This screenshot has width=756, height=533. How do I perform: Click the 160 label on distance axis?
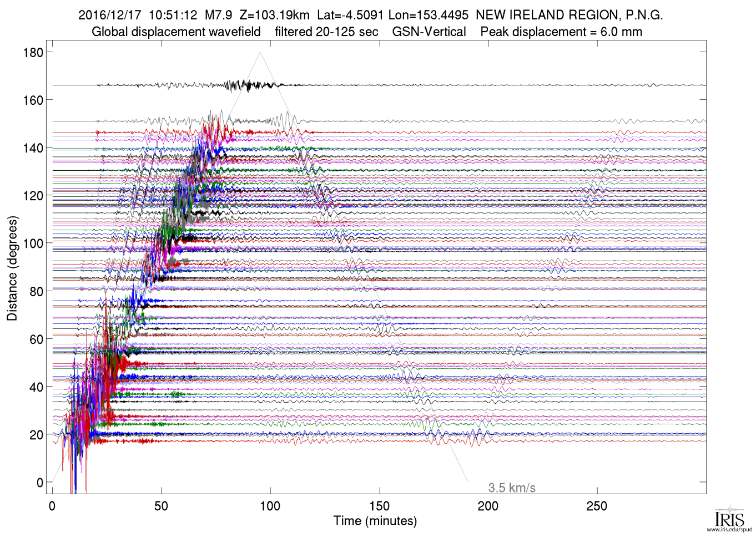[33, 100]
